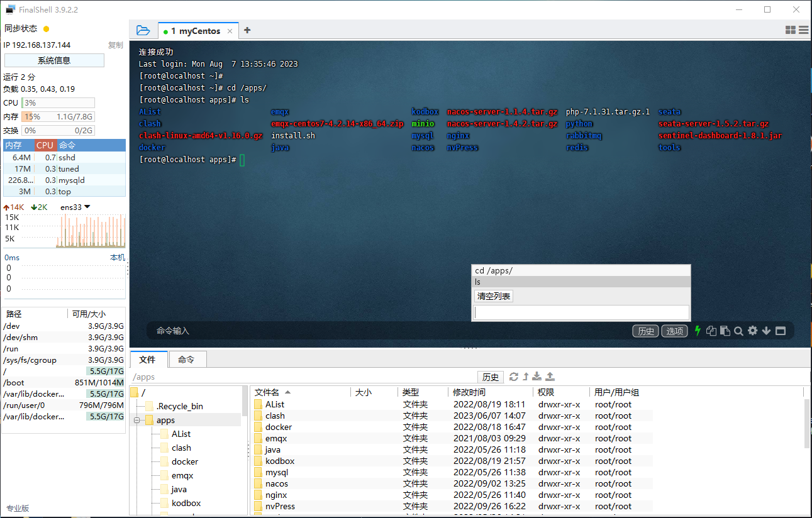Select the mysqld process row
Image resolution: width=812 pixels, height=518 pixels.
pyautogui.click(x=64, y=180)
